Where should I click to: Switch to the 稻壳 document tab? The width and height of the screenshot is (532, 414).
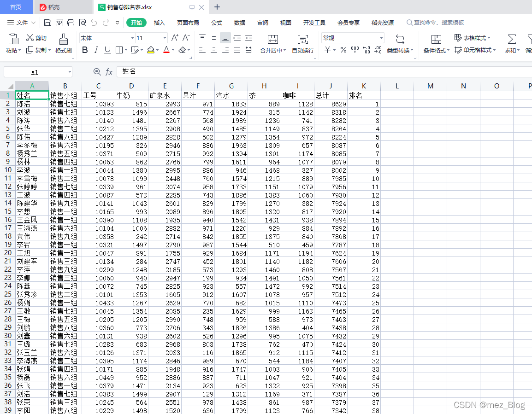pos(63,7)
